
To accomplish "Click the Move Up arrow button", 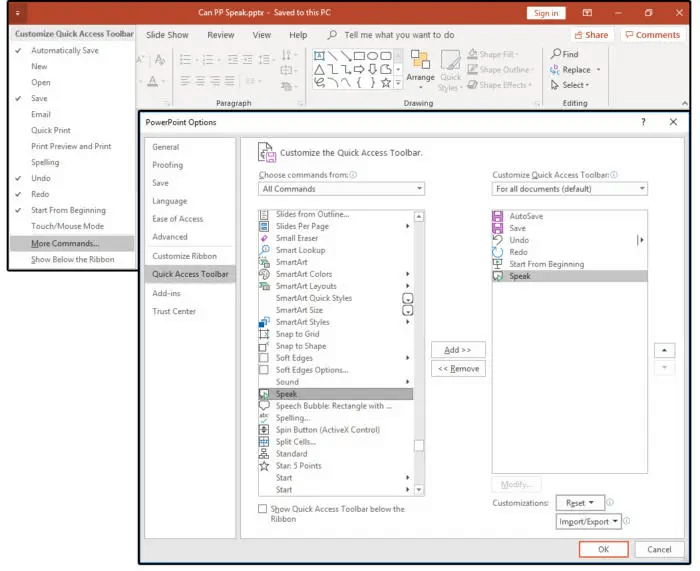I will tap(663, 351).
